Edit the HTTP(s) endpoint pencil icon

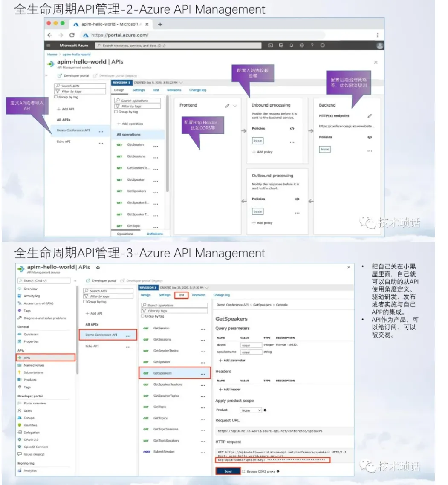pyautogui.click(x=370, y=115)
